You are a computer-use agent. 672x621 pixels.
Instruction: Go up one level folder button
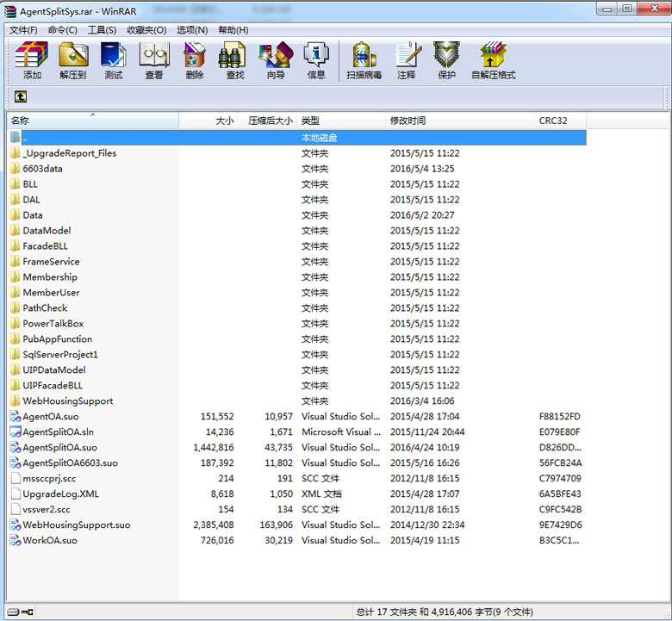(21, 96)
